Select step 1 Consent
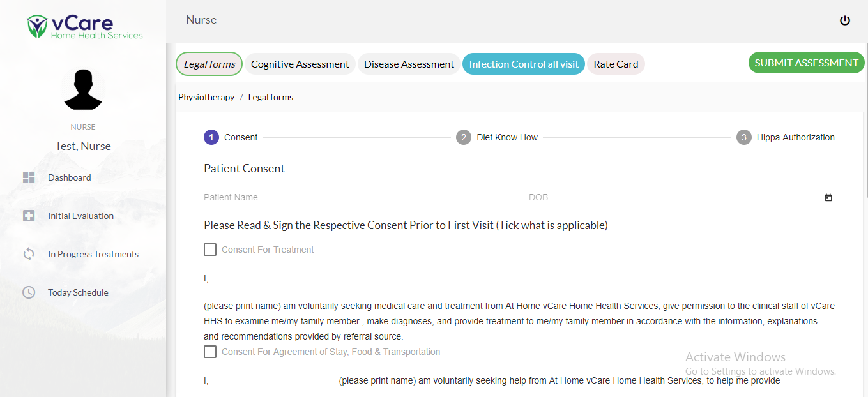This screenshot has width=868, height=397. [231, 137]
